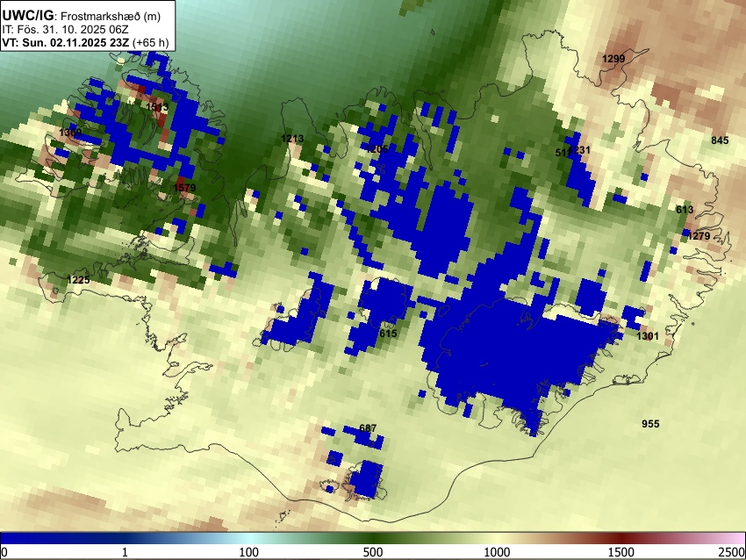Click the color scale label 2500
746x560 pixels.
tap(732, 552)
